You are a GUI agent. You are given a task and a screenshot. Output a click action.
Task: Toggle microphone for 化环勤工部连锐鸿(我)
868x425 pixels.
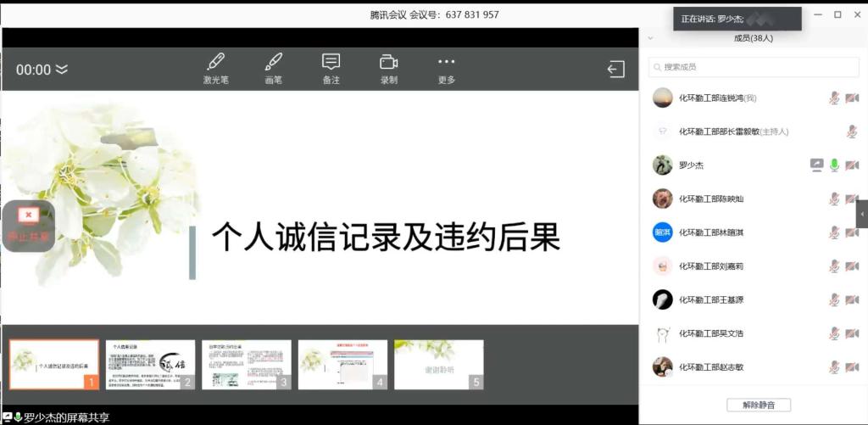point(834,98)
